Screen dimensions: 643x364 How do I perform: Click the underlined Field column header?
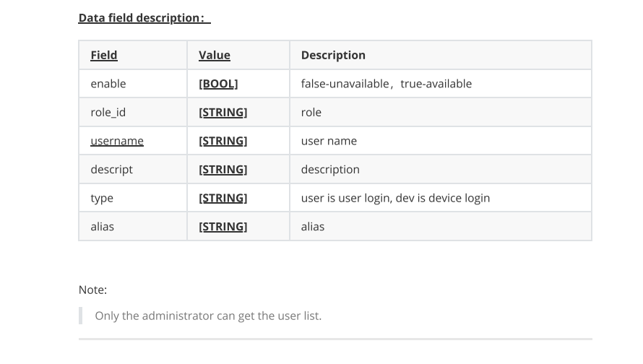coord(104,55)
